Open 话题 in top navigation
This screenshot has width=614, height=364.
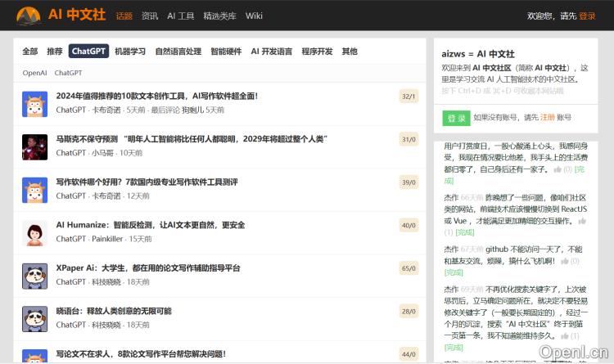(x=124, y=16)
